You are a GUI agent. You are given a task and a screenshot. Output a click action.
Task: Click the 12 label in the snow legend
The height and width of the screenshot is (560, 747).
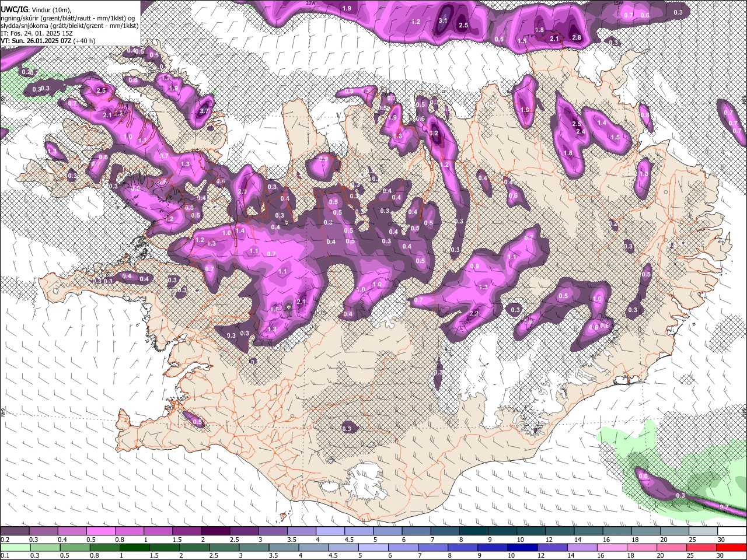coord(549,540)
